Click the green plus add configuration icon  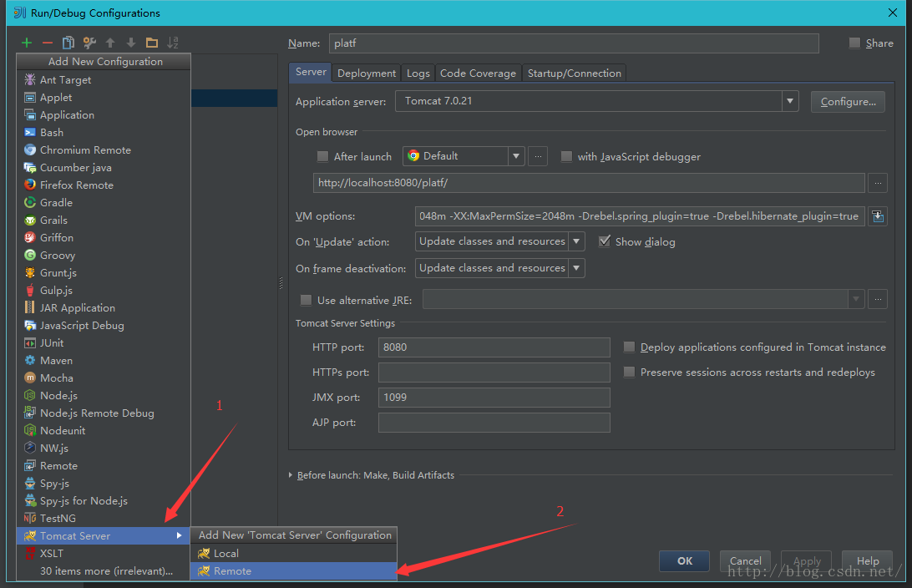point(27,43)
